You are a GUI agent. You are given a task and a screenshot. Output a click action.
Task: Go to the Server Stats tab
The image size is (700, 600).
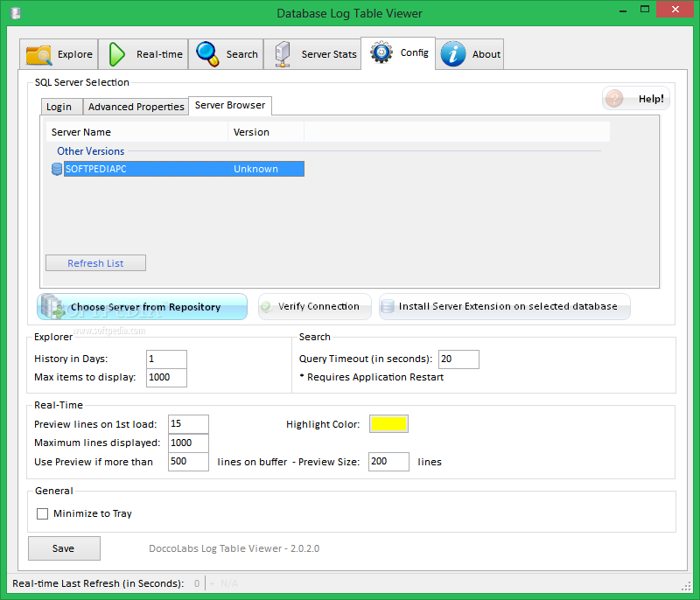click(x=312, y=54)
